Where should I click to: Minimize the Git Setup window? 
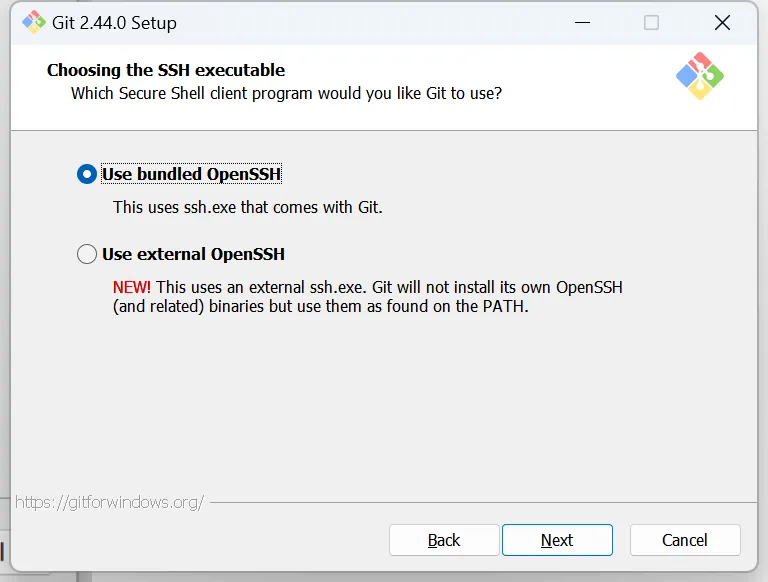(x=580, y=22)
